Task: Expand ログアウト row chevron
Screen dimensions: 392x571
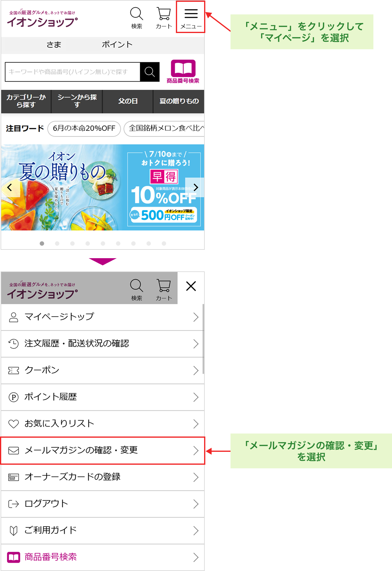Action: point(196,504)
